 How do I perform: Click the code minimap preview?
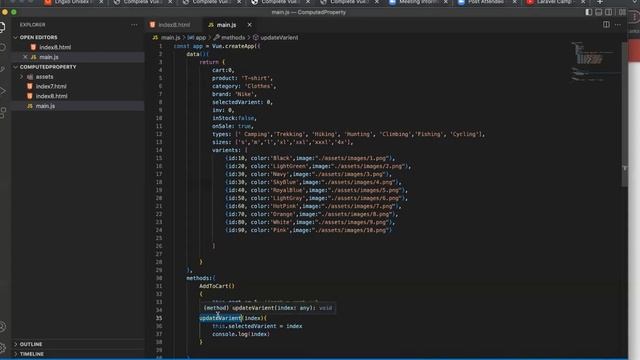pos(595,61)
